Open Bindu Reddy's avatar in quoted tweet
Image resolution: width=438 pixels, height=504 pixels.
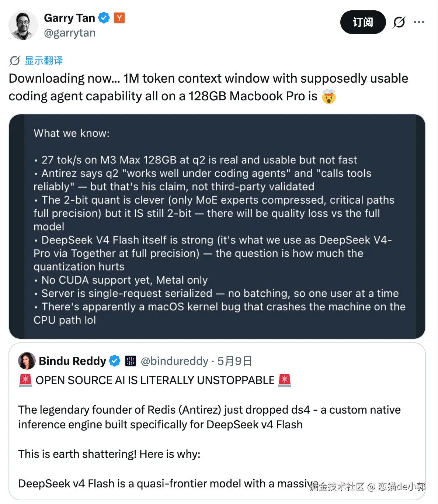click(x=27, y=361)
